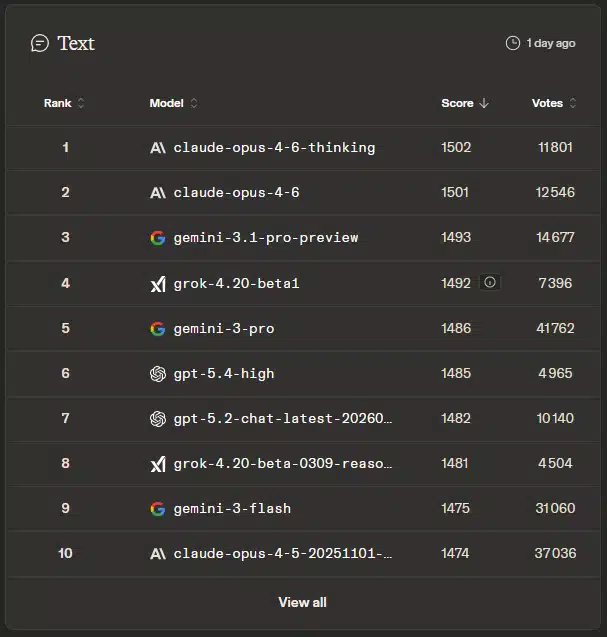Open the claude-opus-4-6 model entry
Screen dimensions: 607x637
236,192
